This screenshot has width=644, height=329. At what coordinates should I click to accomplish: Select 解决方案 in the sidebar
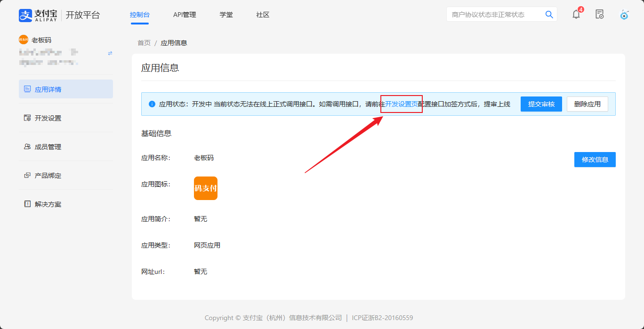pos(66,204)
